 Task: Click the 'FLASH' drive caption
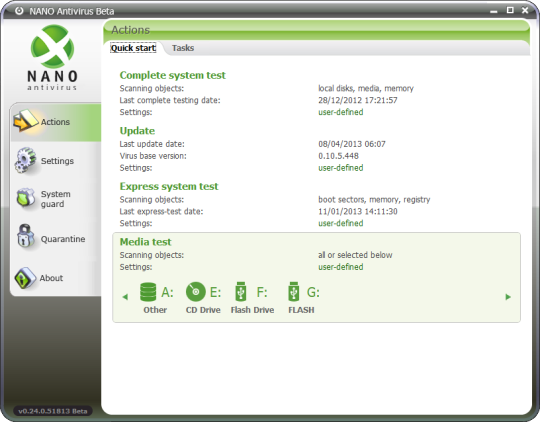[x=301, y=310]
